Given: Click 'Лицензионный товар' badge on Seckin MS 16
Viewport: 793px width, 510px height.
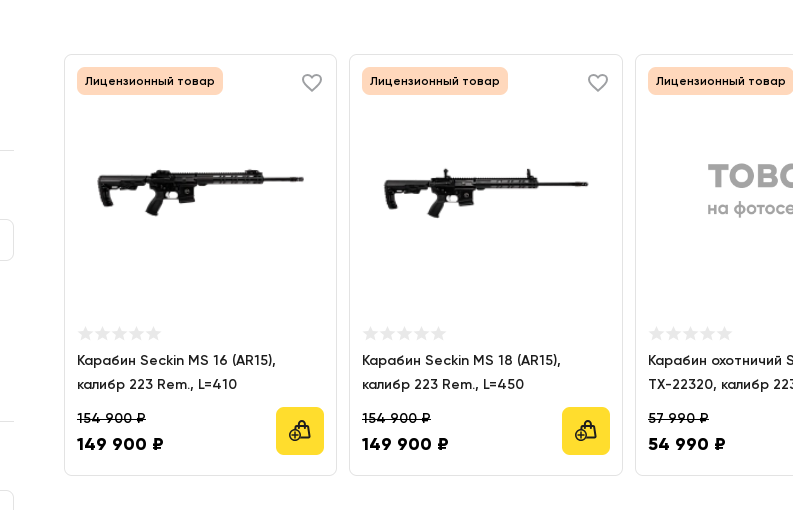Looking at the screenshot, I should click(x=150, y=81).
